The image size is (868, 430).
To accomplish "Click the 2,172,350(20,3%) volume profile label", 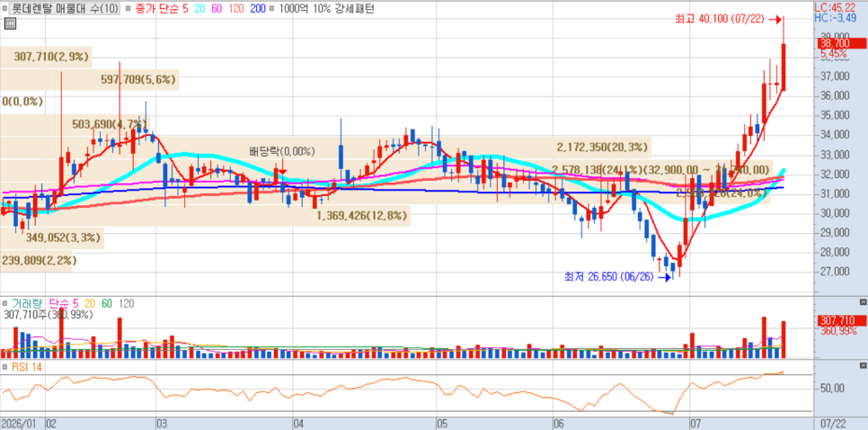I will point(602,148).
